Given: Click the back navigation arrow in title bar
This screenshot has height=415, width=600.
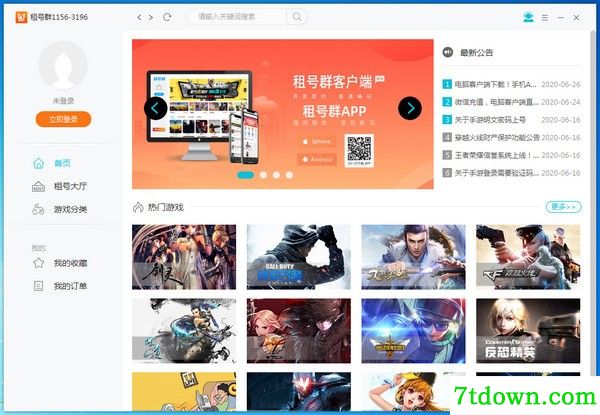Looking at the screenshot, I should [139, 17].
